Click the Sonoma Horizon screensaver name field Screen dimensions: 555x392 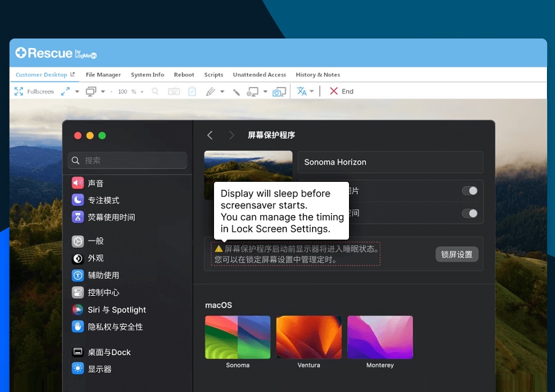pos(390,162)
